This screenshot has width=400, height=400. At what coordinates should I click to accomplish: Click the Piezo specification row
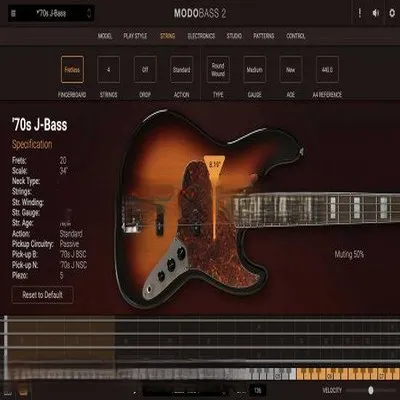click(x=38, y=275)
